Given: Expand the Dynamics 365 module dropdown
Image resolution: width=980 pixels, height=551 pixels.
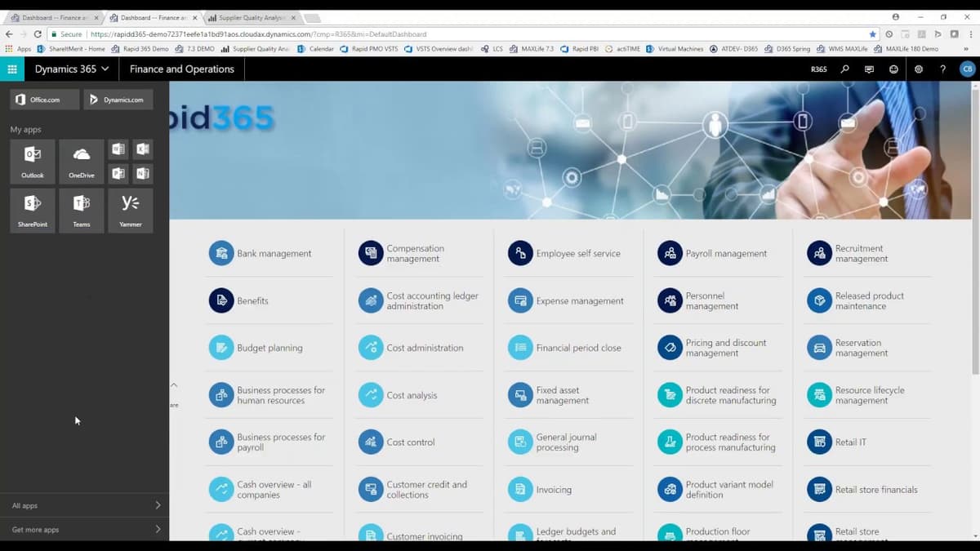Looking at the screenshot, I should [70, 69].
